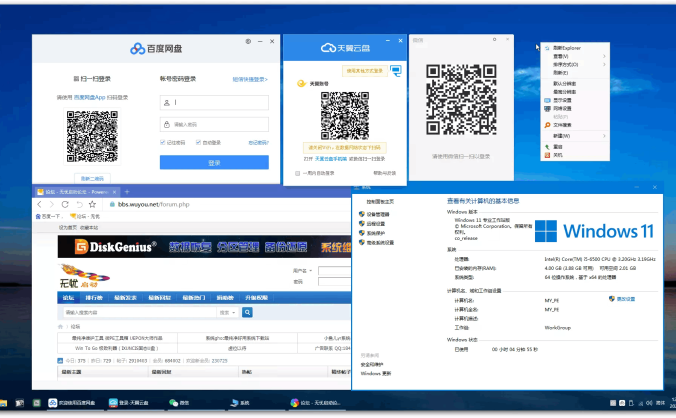Open Baidu Netdisk settings gear icon
The width and height of the screenshot is (676, 418).
[248, 41]
